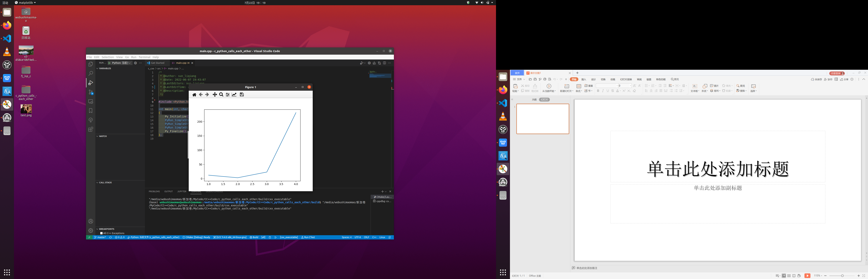
Task: Open the matplotlib app menu in top bar
Action: pos(25,3)
